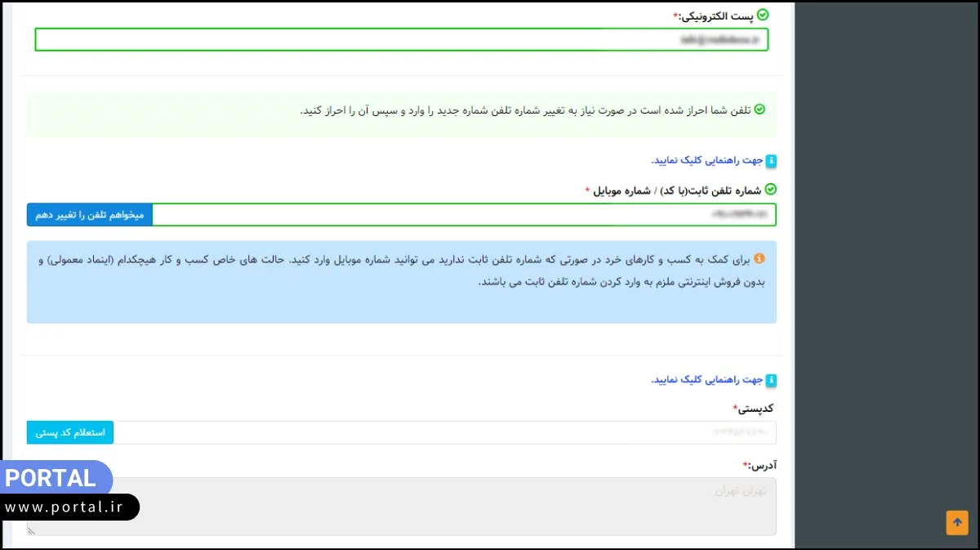
Task: Click the scroll-to-top arrow icon
Action: click(x=957, y=522)
